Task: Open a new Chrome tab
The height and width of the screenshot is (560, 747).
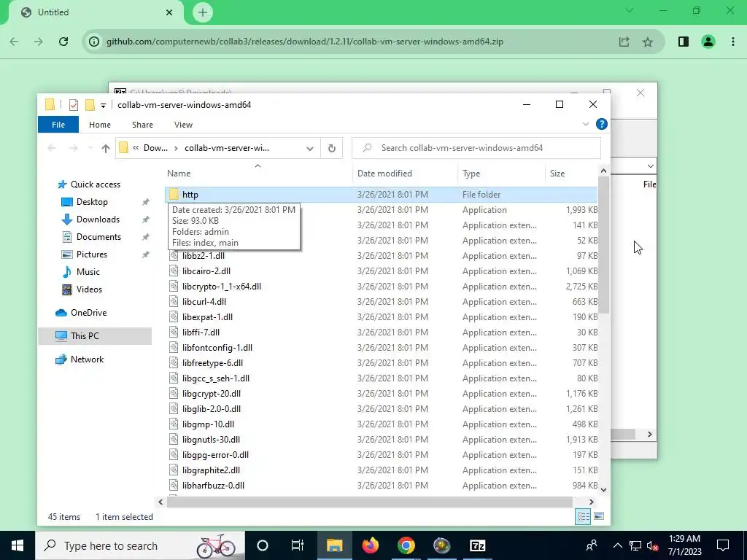Action: click(203, 12)
